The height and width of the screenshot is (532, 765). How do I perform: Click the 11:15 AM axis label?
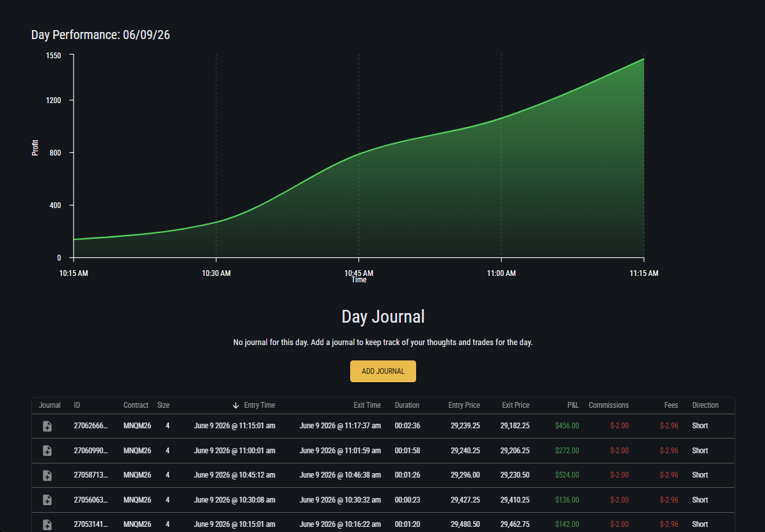click(643, 273)
